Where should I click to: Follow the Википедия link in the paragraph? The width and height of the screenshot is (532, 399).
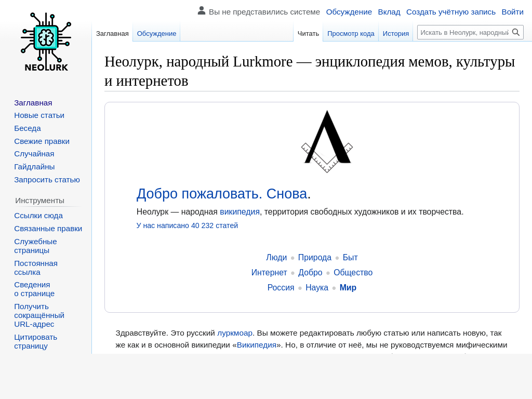[257, 345]
